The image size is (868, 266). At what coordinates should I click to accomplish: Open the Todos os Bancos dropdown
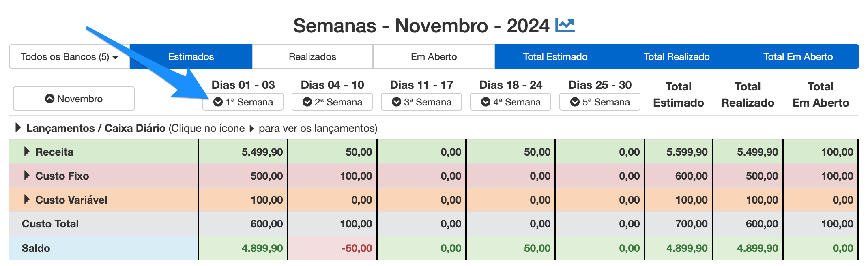click(x=69, y=56)
